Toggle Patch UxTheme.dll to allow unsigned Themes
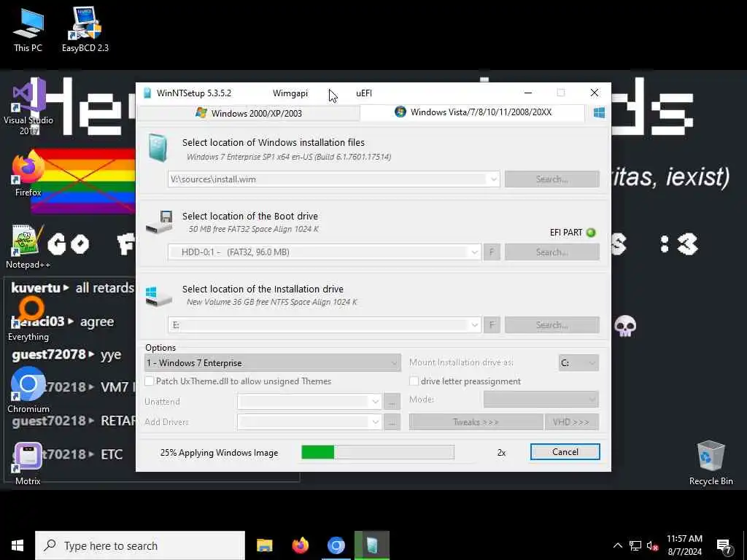The height and width of the screenshot is (560, 747). pyautogui.click(x=149, y=381)
